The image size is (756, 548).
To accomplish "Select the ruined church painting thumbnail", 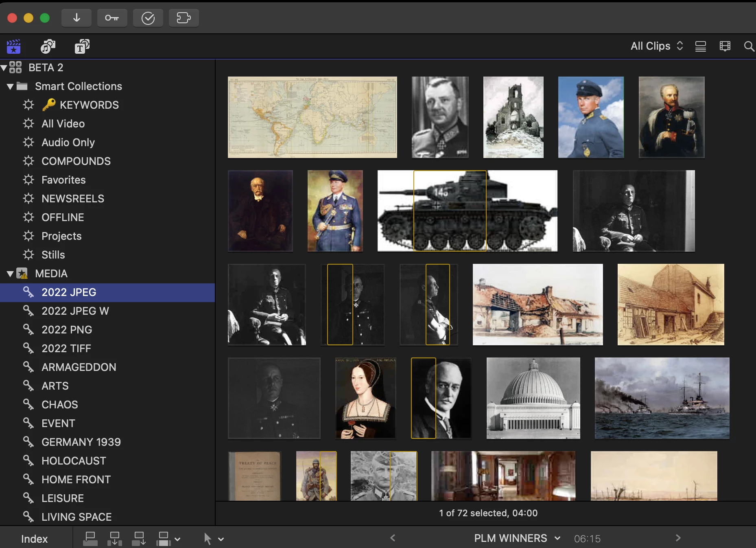I will coord(513,117).
